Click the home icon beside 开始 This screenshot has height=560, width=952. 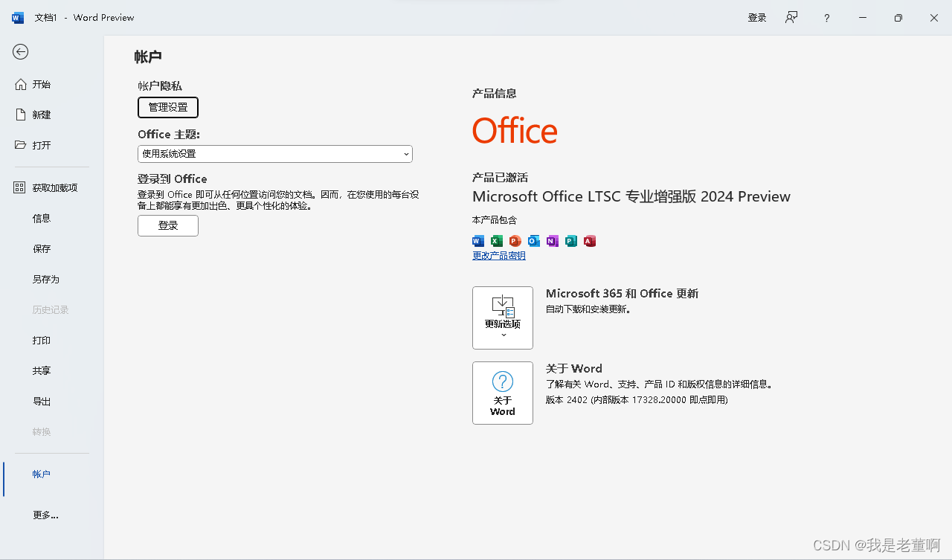point(21,85)
